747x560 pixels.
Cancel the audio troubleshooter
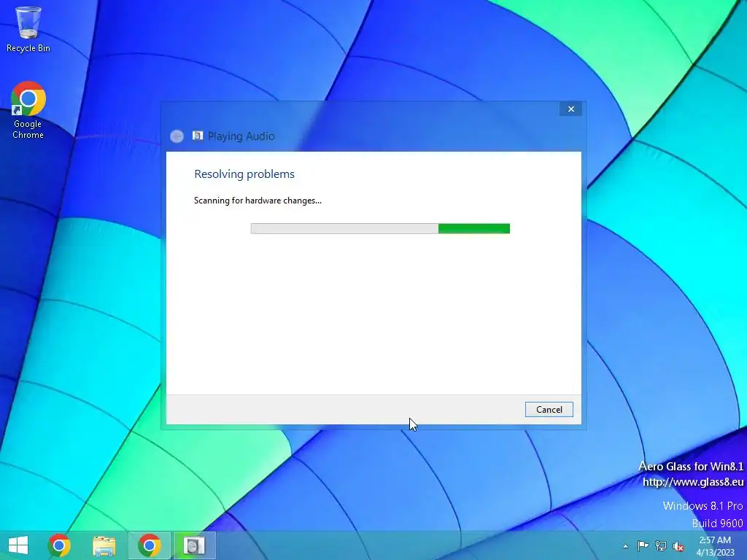549,410
